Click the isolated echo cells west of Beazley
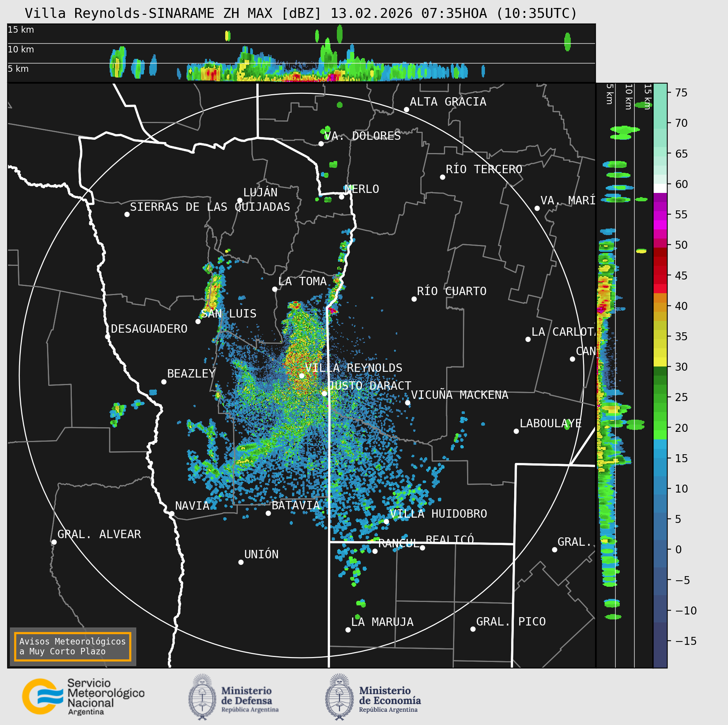The image size is (728, 725). [118, 414]
